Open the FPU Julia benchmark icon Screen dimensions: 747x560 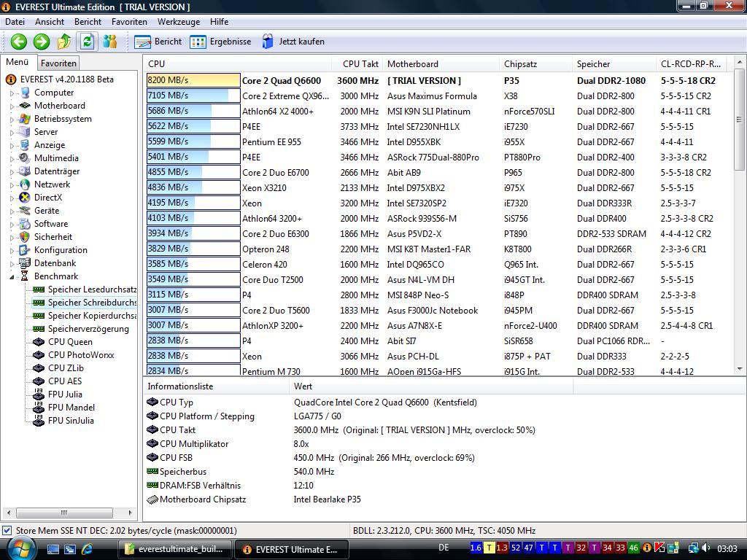click(39, 394)
